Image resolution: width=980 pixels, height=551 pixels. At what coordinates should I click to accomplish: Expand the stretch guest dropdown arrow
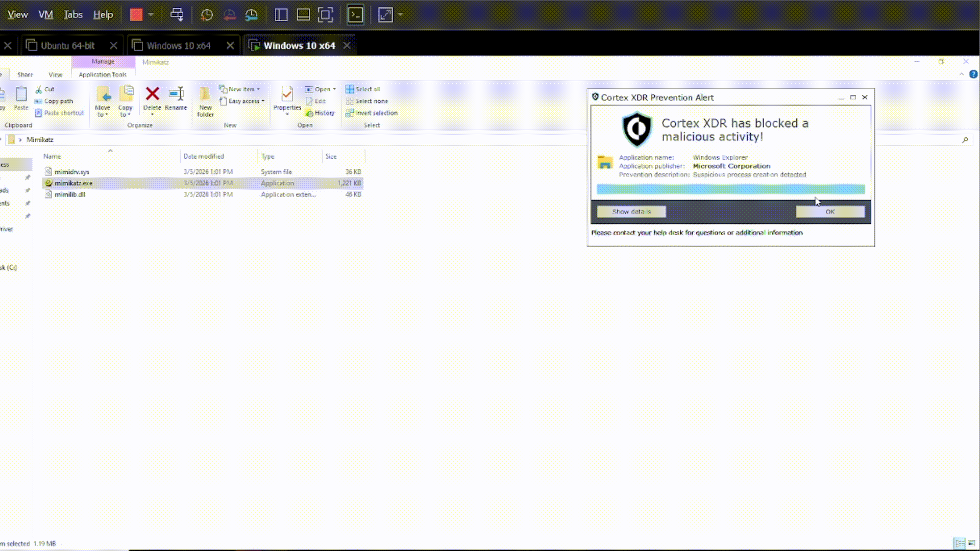point(401,15)
